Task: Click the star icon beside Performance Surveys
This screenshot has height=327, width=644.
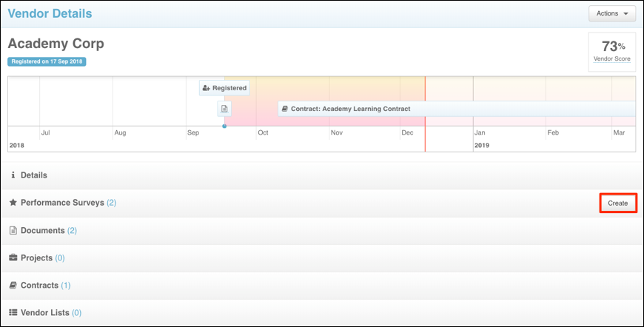Action: 13,203
